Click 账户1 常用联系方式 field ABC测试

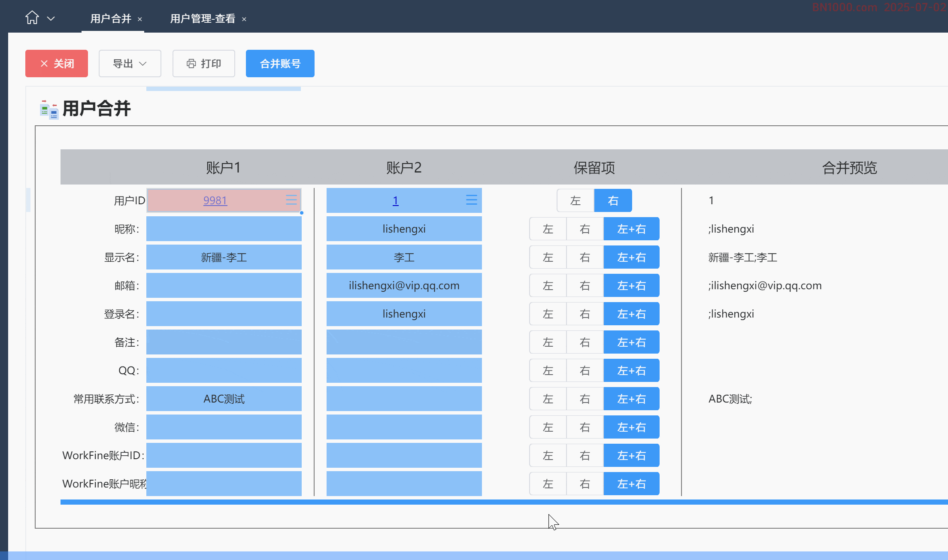(x=224, y=399)
